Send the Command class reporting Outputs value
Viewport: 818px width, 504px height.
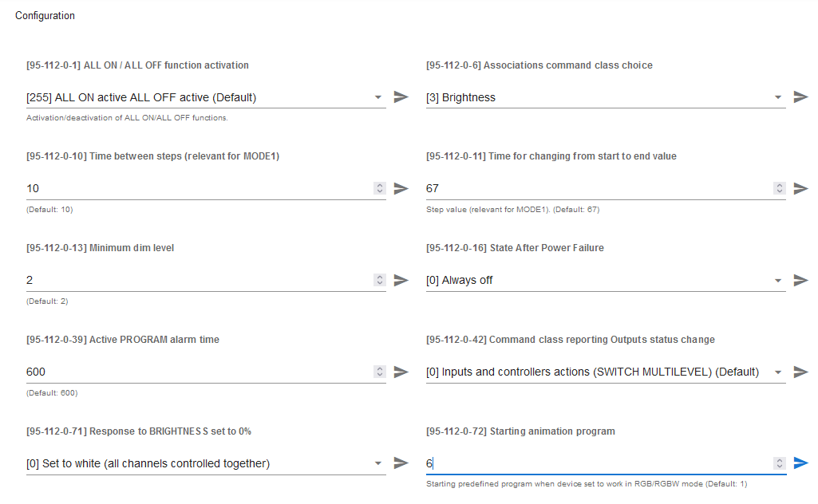point(800,372)
